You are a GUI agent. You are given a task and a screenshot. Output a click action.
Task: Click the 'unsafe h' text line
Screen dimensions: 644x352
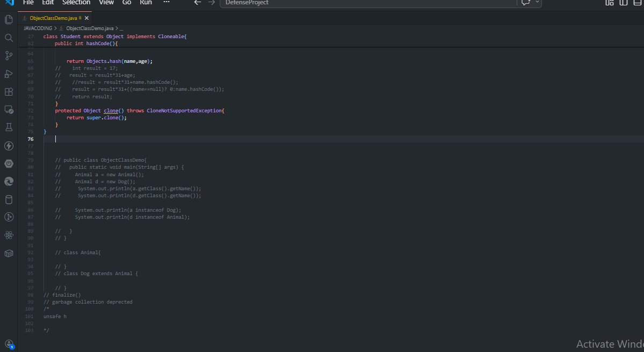(x=55, y=317)
